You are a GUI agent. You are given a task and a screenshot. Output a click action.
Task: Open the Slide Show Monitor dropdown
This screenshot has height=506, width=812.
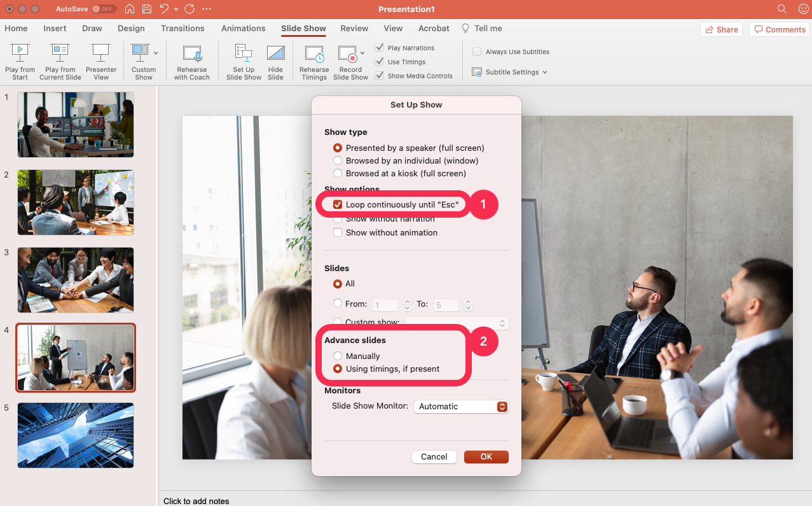pyautogui.click(x=460, y=406)
